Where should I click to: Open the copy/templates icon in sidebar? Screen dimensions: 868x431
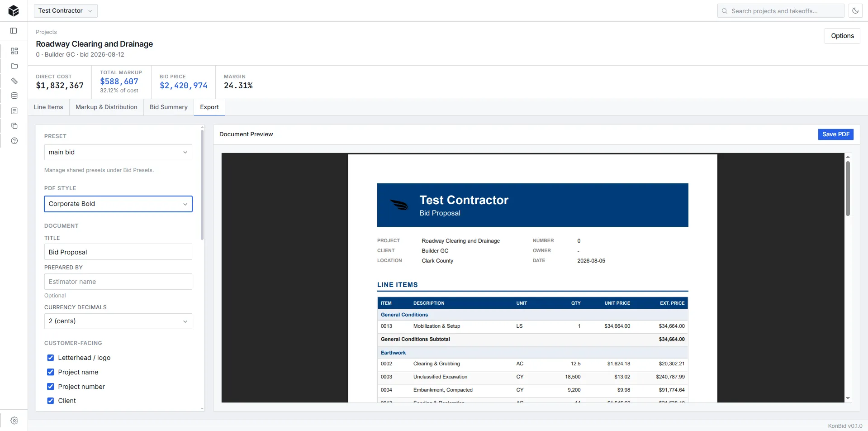[14, 126]
